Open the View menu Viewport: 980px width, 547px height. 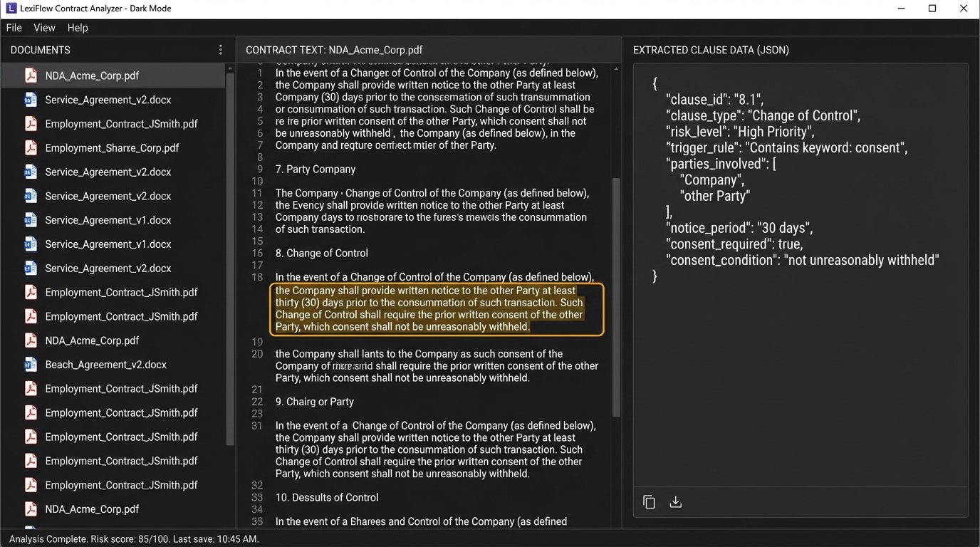(x=44, y=27)
